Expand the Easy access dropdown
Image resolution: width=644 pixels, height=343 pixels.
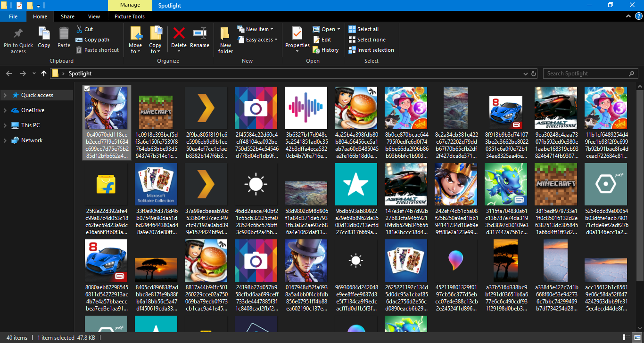point(276,40)
